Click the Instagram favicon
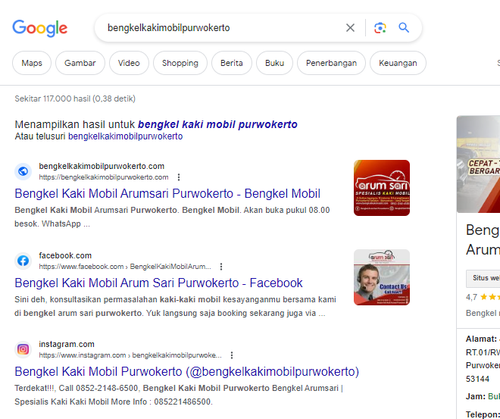500x419 pixels. coord(23,349)
